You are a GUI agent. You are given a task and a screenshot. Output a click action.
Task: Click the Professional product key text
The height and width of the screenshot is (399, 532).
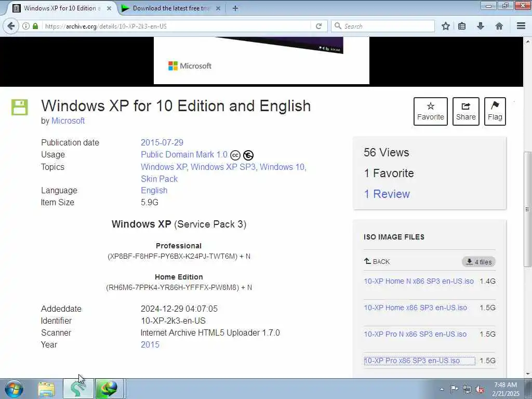pos(179,257)
